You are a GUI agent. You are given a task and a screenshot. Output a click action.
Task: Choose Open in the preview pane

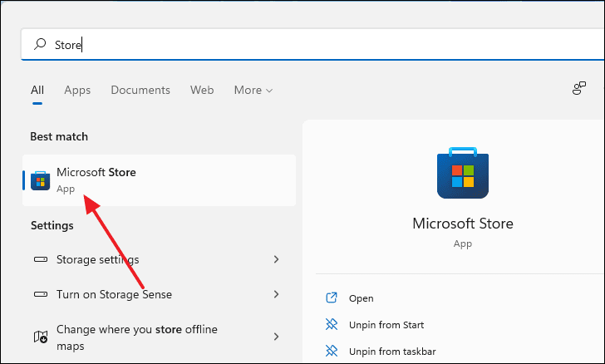coord(362,298)
